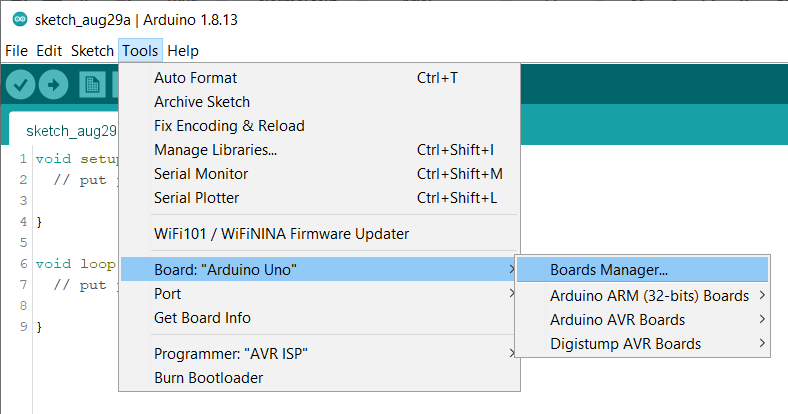
Task: Click the Arduino logo in title bar
Action: (x=19, y=20)
